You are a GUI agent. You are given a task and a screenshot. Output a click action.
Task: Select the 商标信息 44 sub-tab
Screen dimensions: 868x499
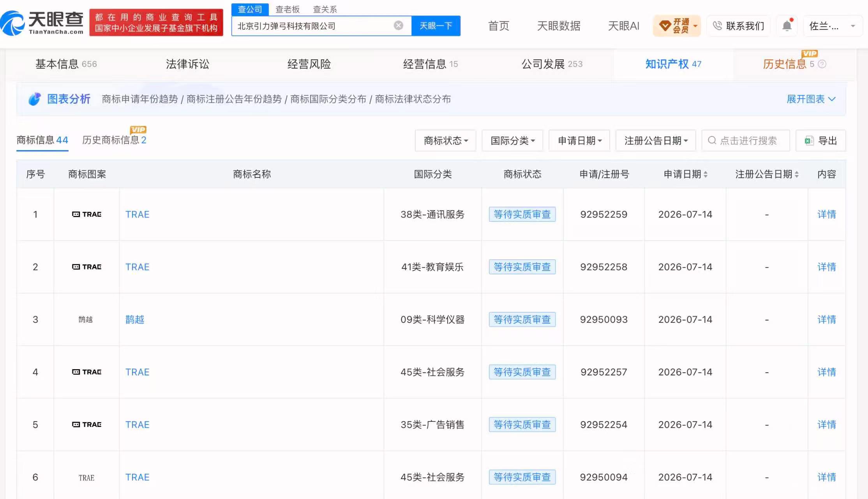pos(42,140)
